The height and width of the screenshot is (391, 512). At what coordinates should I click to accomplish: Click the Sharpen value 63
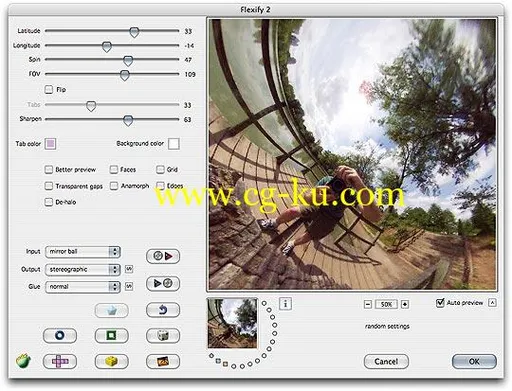click(188, 120)
